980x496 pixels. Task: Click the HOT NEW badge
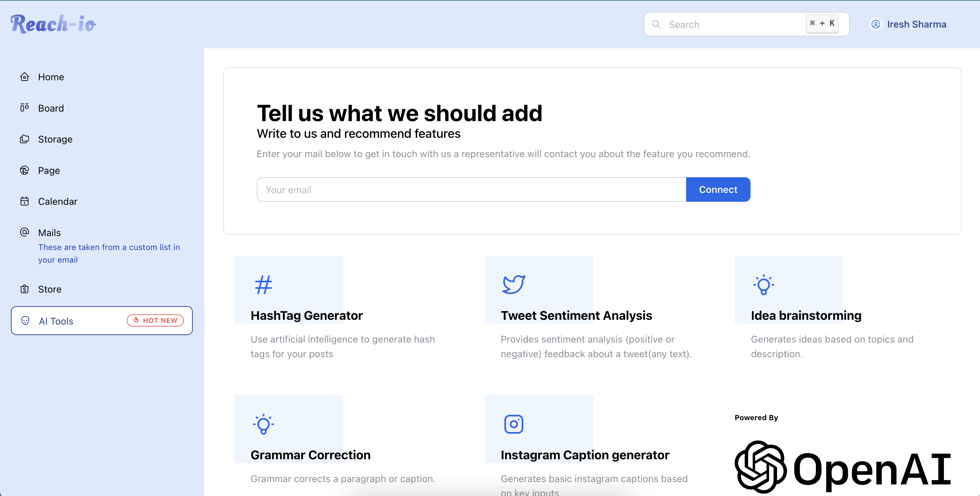click(155, 320)
